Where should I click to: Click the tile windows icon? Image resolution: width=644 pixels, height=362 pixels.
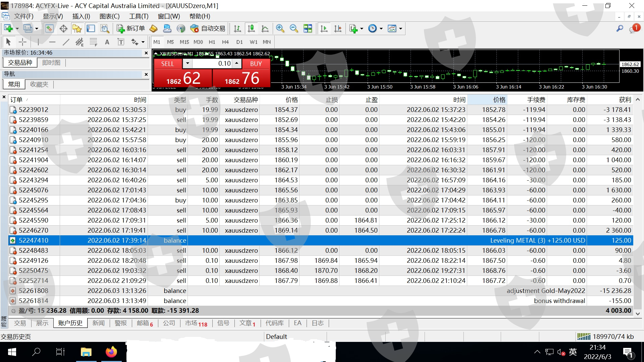(308, 28)
